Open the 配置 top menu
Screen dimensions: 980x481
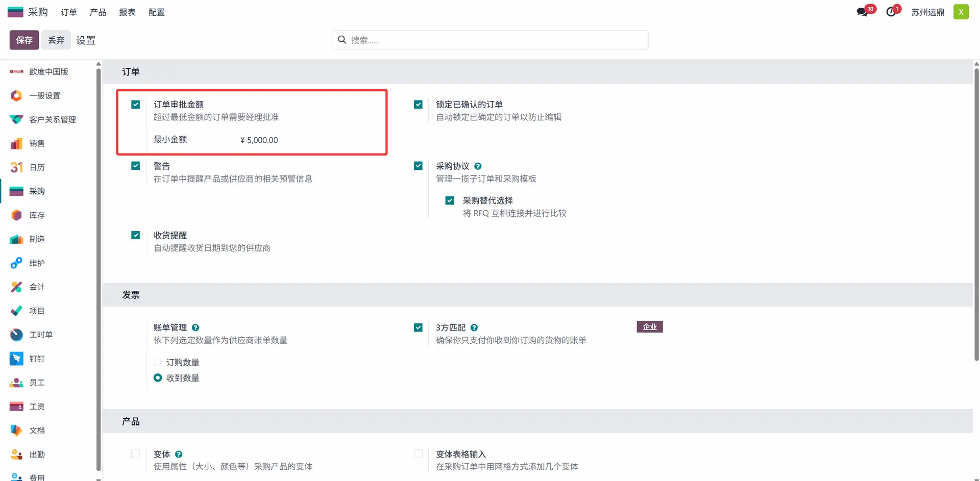[x=156, y=12]
